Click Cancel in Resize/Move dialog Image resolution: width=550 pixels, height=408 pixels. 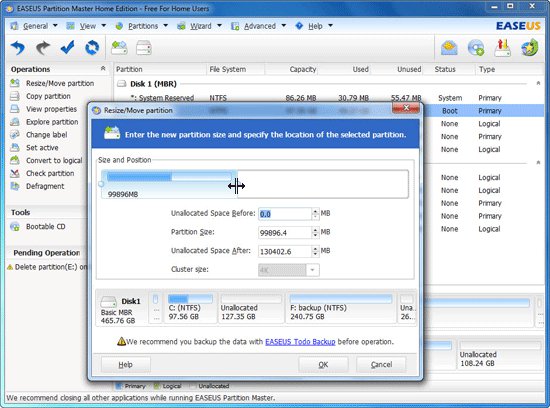click(381, 364)
